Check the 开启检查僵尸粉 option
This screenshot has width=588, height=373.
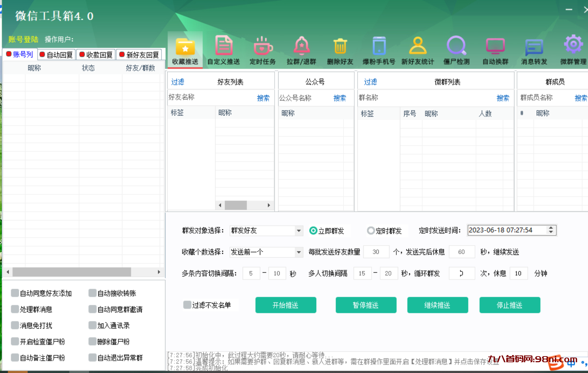coord(15,341)
